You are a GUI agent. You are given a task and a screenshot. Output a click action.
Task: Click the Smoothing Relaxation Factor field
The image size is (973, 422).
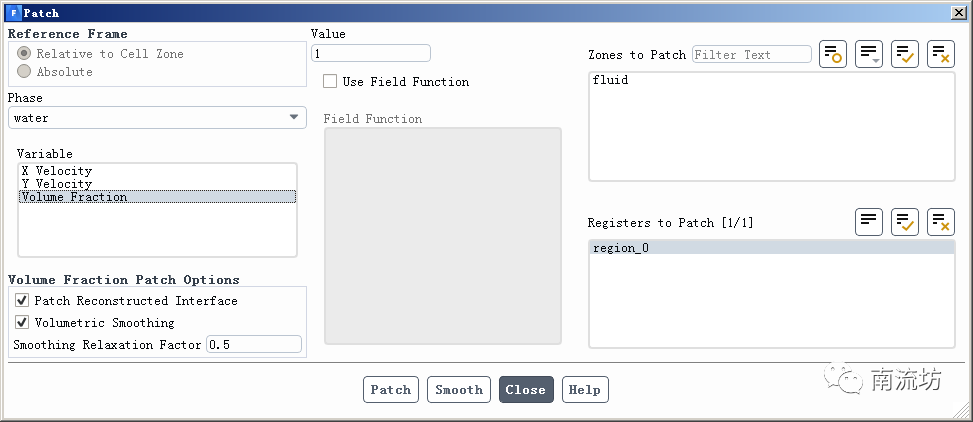253,344
